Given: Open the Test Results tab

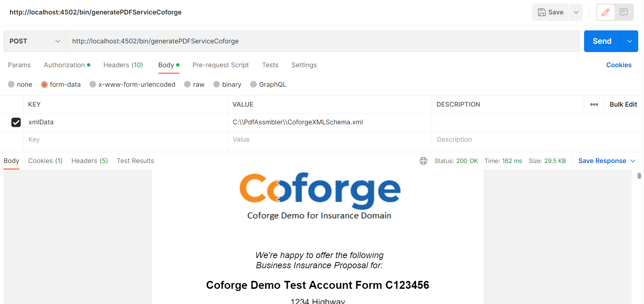Looking at the screenshot, I should pyautogui.click(x=135, y=161).
